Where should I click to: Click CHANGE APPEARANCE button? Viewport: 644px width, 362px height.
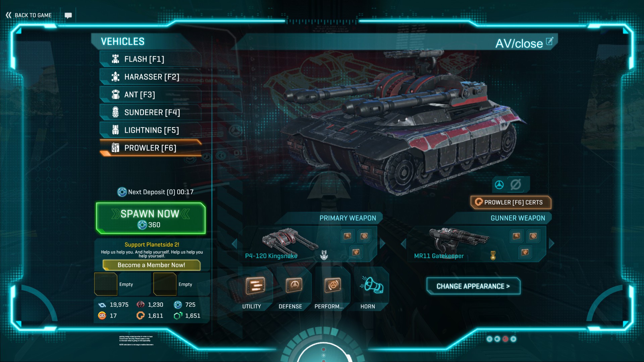[473, 286]
